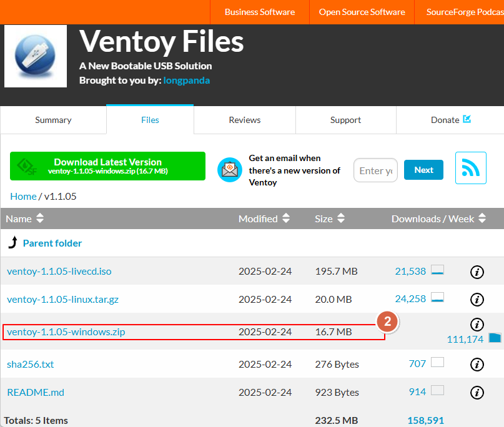Image resolution: width=504 pixels, height=427 pixels.
Task: Click the 195.7 MB size cell
Action: 336,272
